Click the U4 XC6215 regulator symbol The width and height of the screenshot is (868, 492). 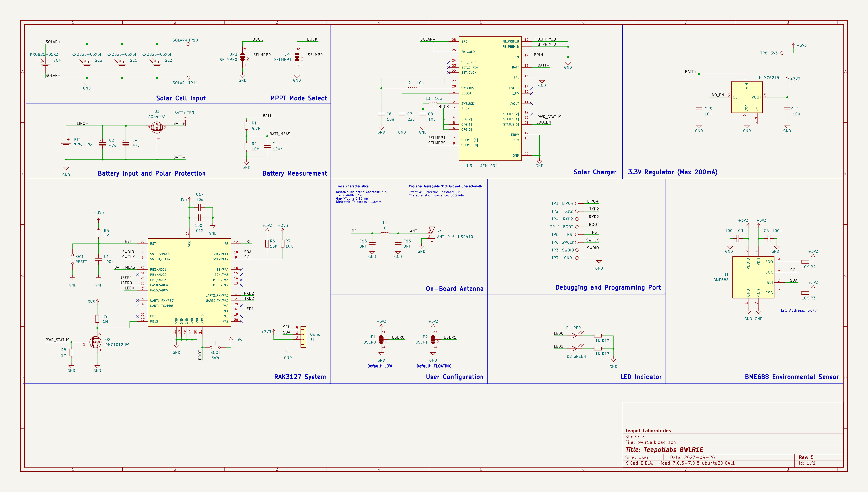(747, 97)
